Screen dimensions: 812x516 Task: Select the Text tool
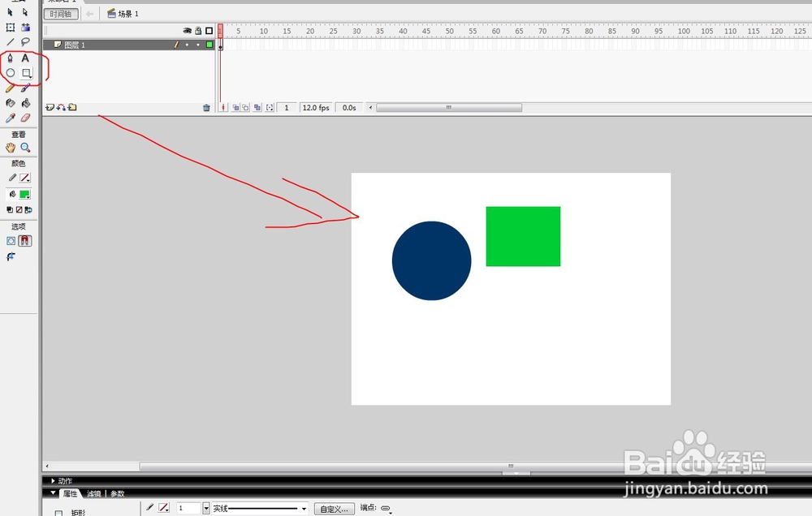[25, 58]
